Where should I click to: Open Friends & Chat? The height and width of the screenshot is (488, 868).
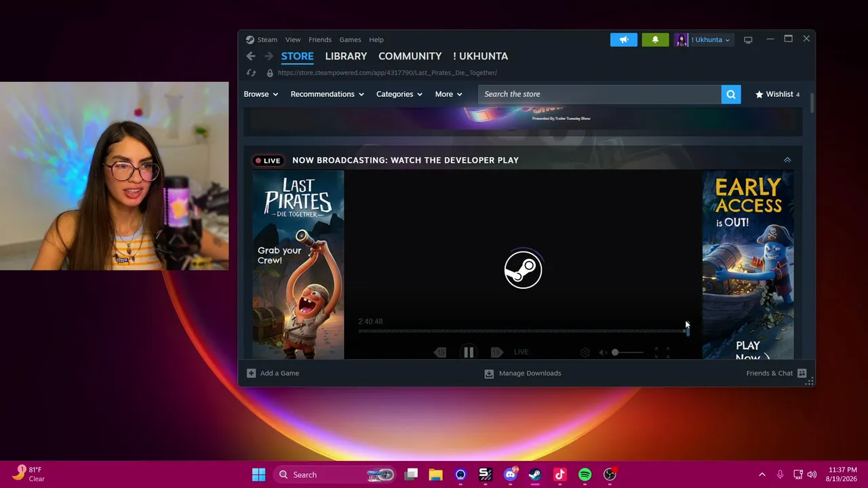pos(776,373)
